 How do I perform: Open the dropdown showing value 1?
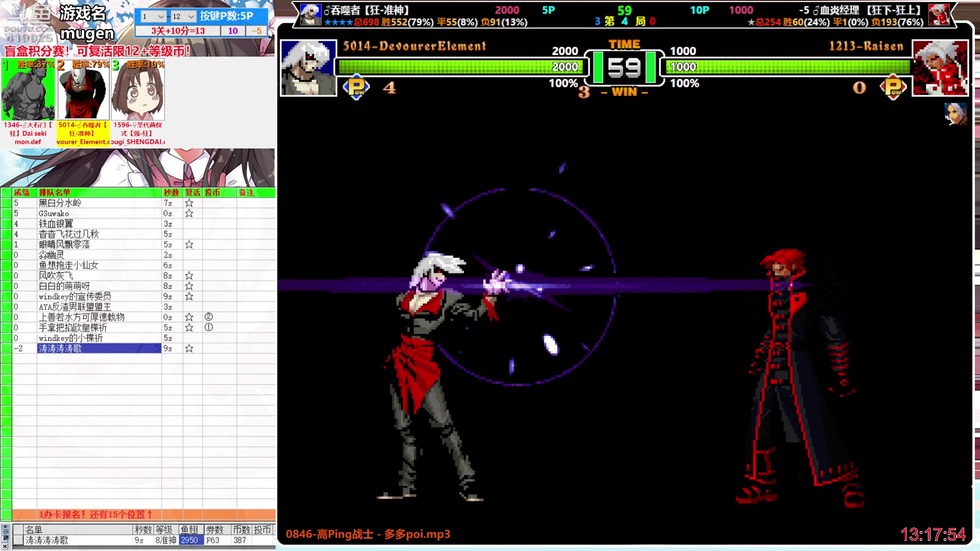[153, 16]
